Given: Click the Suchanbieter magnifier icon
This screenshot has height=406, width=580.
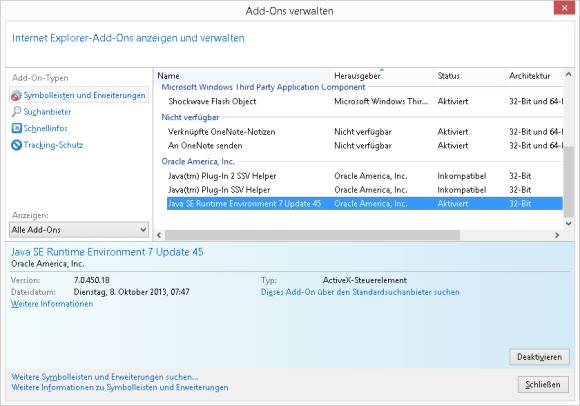Looking at the screenshot, I should [x=16, y=112].
